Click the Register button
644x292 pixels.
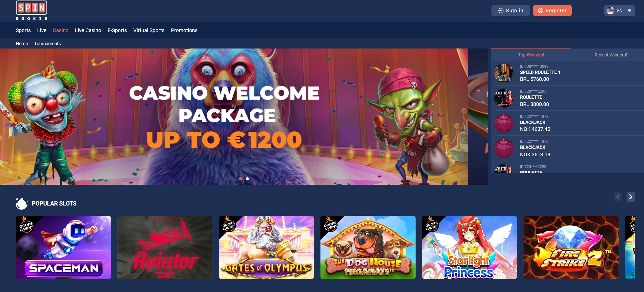[x=552, y=11]
